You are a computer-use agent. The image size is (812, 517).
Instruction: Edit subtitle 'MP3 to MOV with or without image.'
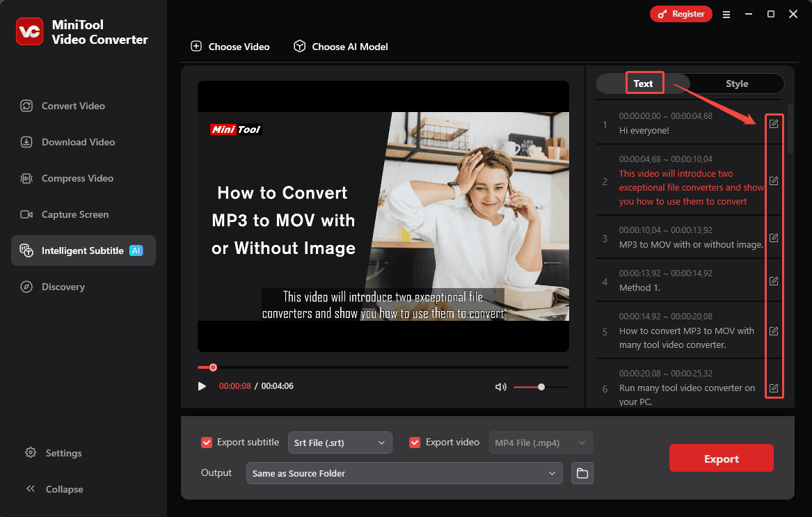(774, 238)
